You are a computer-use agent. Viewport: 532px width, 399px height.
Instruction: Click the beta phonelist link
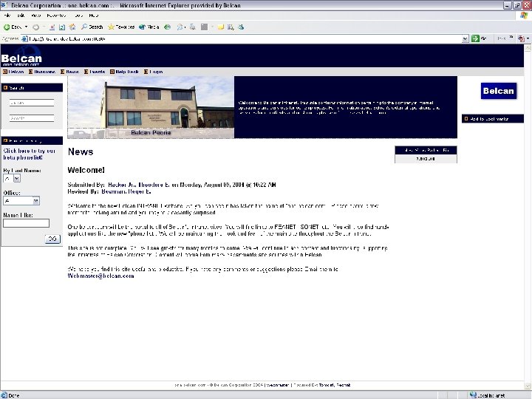click(x=29, y=154)
